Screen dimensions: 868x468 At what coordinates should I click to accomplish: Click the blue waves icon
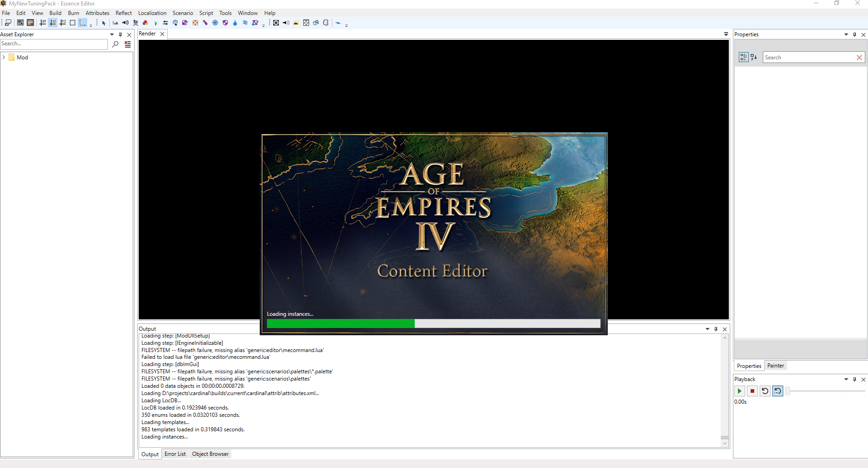[245, 23]
